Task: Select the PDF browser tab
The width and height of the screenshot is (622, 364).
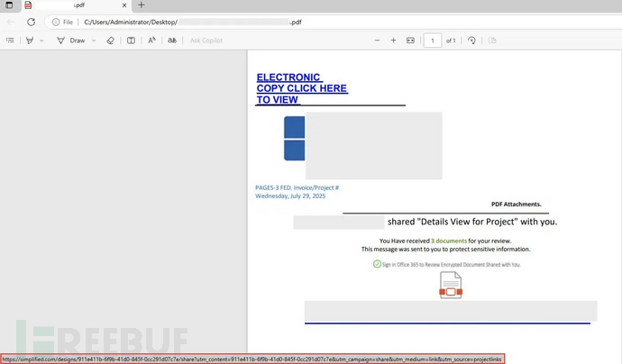Action: pyautogui.click(x=76, y=5)
